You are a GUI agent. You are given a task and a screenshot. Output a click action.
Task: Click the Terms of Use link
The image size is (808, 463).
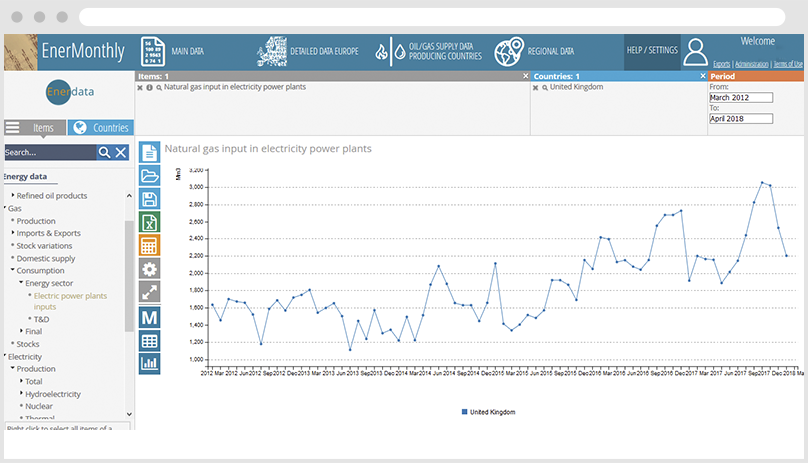point(788,64)
